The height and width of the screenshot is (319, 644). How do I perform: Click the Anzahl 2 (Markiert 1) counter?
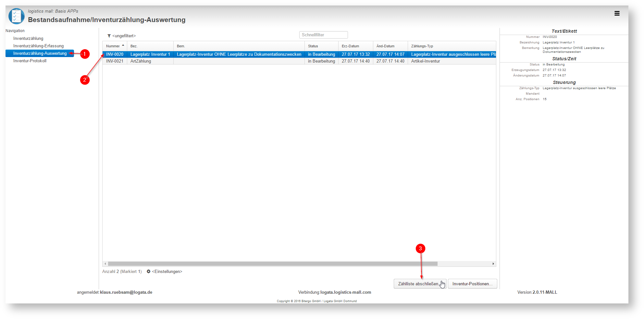click(x=122, y=272)
